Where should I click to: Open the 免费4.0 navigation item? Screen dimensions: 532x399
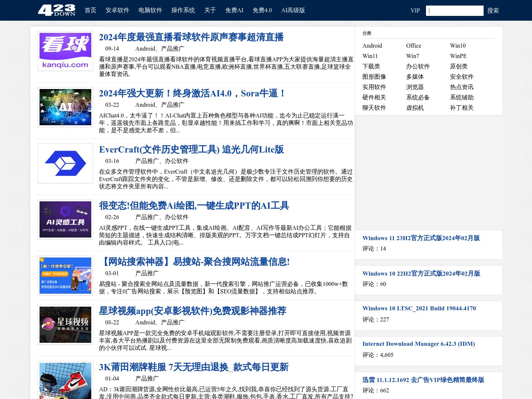click(x=262, y=10)
